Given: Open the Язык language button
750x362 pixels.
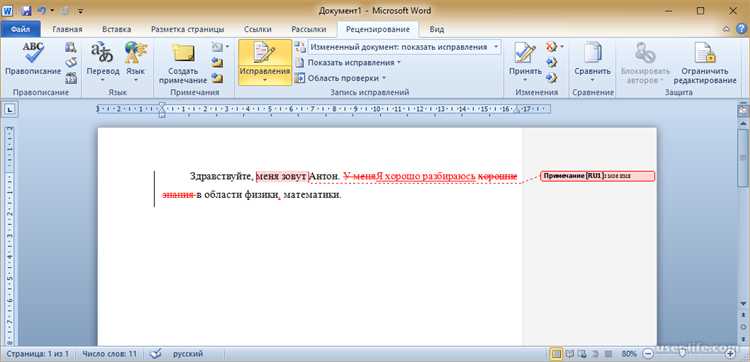Looking at the screenshot, I should 135,62.
